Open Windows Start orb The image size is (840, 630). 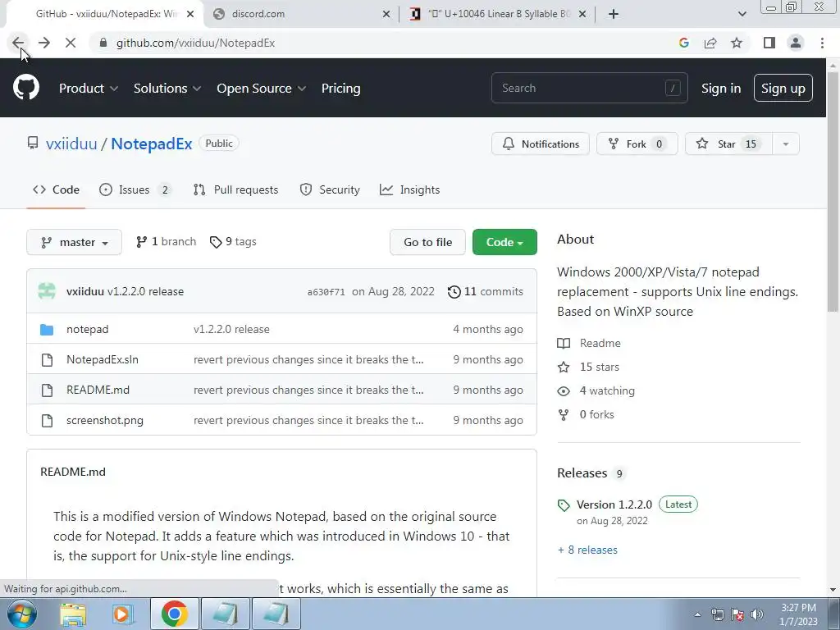coord(22,614)
